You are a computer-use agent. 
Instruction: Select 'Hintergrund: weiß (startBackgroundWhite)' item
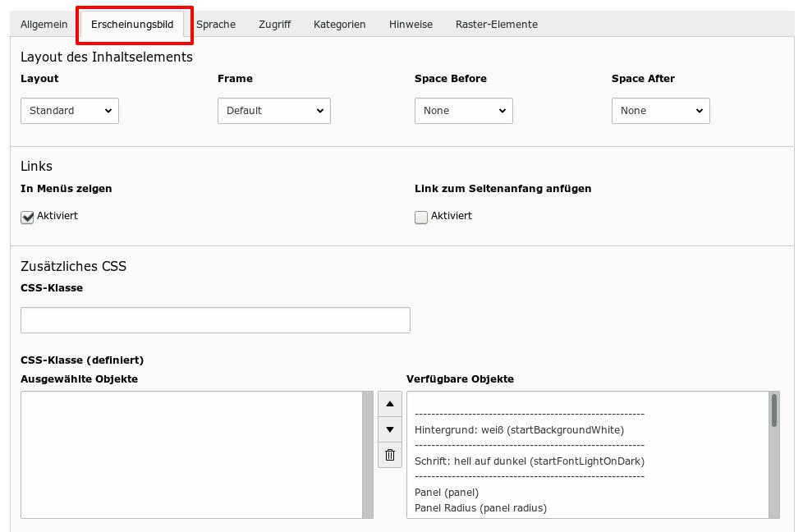(519, 430)
